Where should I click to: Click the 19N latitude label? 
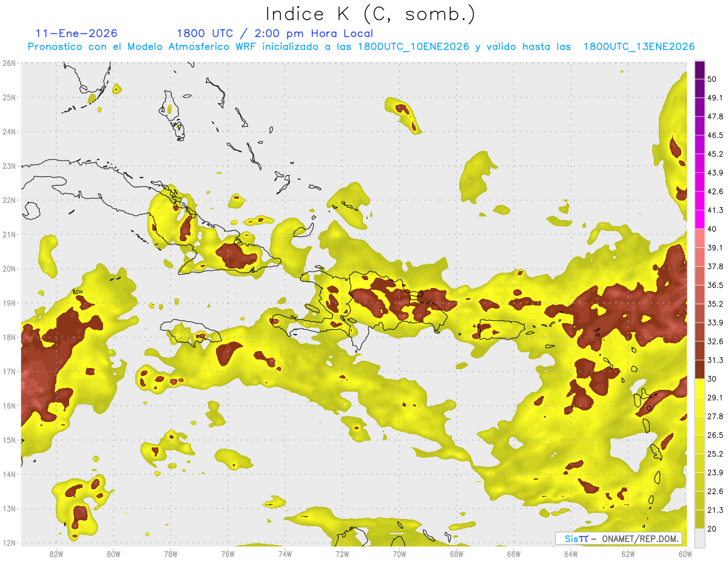[x=8, y=303]
